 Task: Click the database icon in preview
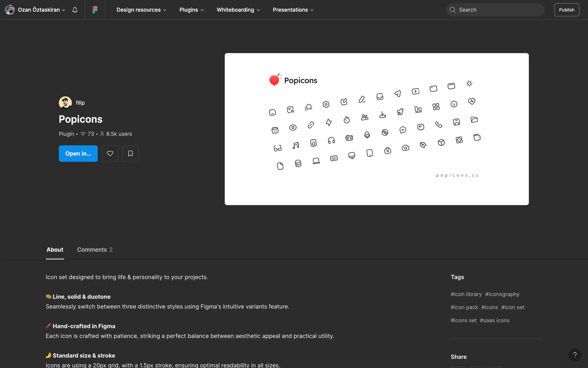point(298,163)
